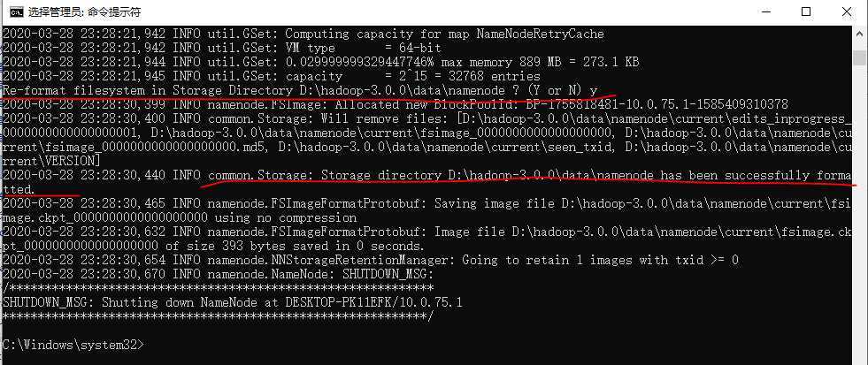Click the vertical scrollbar thumb
Viewport: 868px width, 365px height.
click(860, 57)
